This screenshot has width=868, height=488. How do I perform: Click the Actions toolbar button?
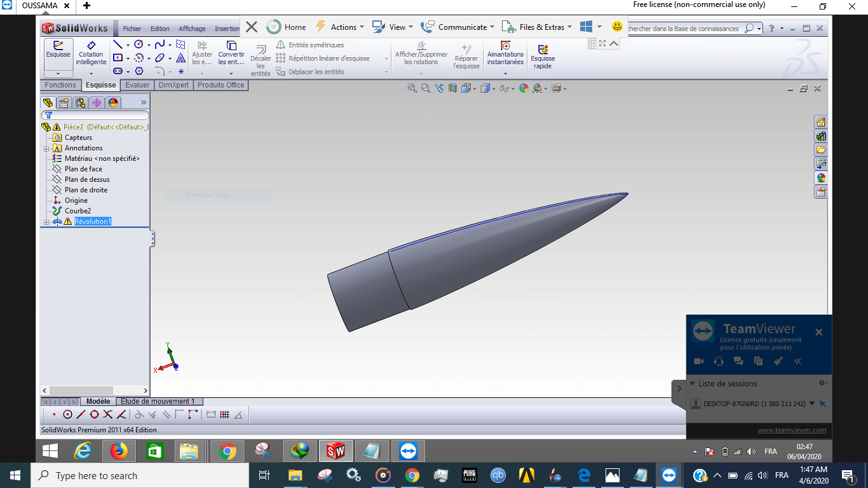pyautogui.click(x=340, y=27)
